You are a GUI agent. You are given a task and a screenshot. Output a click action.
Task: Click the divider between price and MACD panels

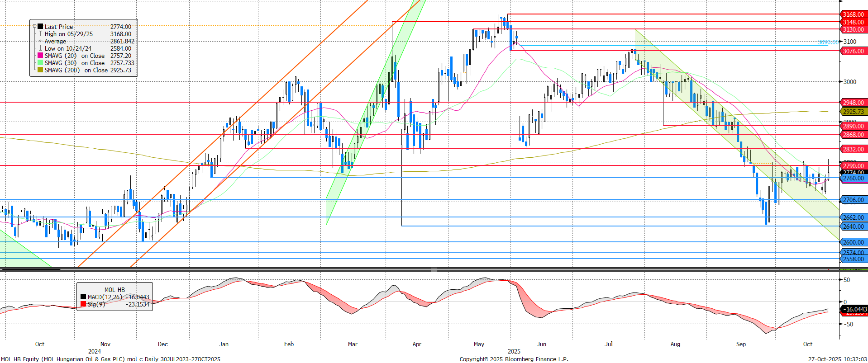coord(434,270)
